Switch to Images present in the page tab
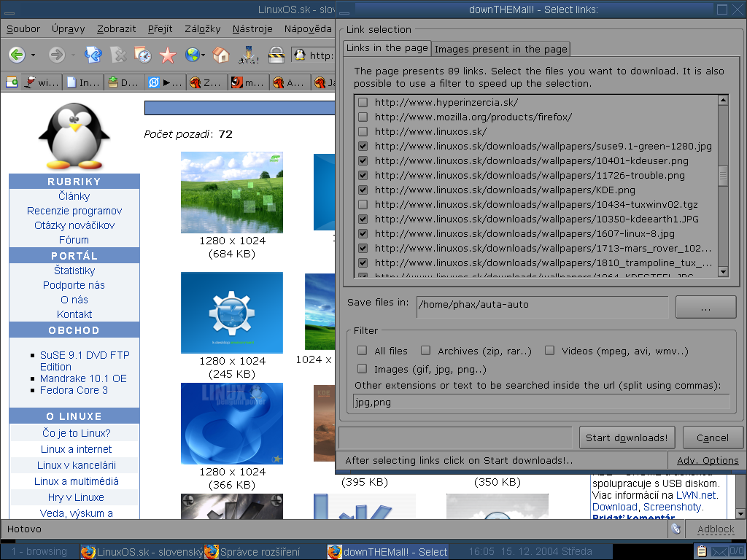The height and width of the screenshot is (560, 747). [501, 49]
